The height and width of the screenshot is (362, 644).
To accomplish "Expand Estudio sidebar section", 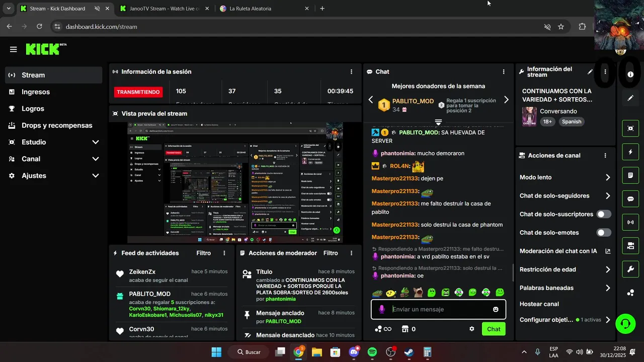I will click(x=96, y=142).
